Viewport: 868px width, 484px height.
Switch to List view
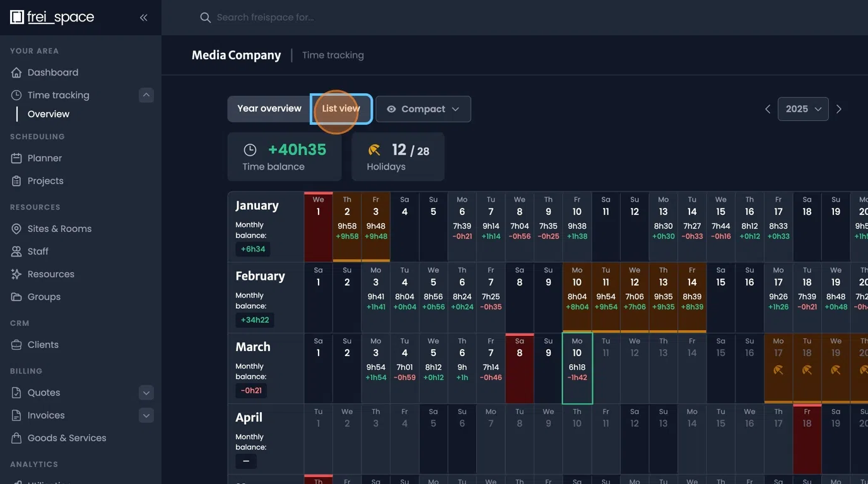(x=341, y=109)
